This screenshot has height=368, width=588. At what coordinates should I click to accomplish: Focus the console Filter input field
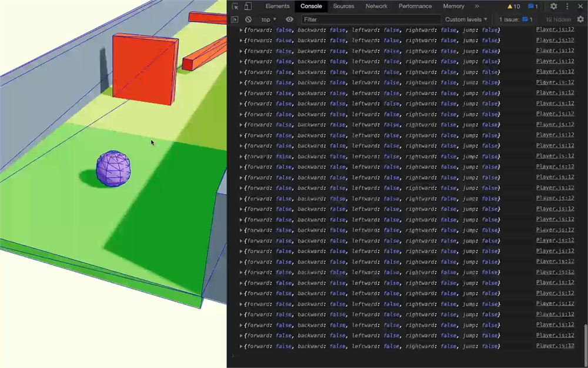click(371, 19)
